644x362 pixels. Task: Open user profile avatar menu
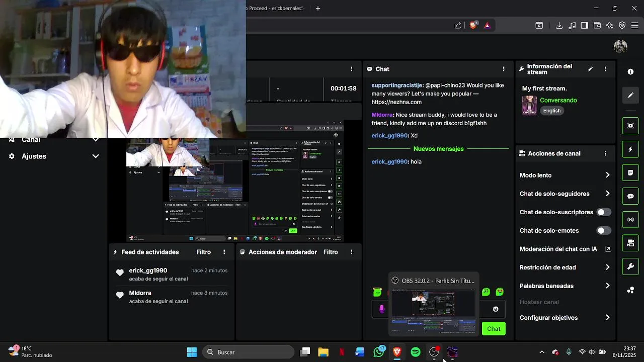tap(620, 46)
